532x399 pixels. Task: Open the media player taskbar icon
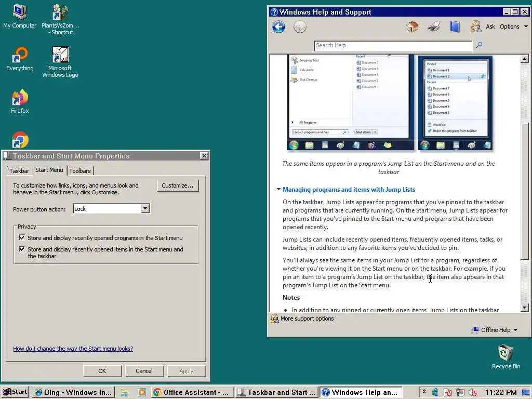coord(141,393)
